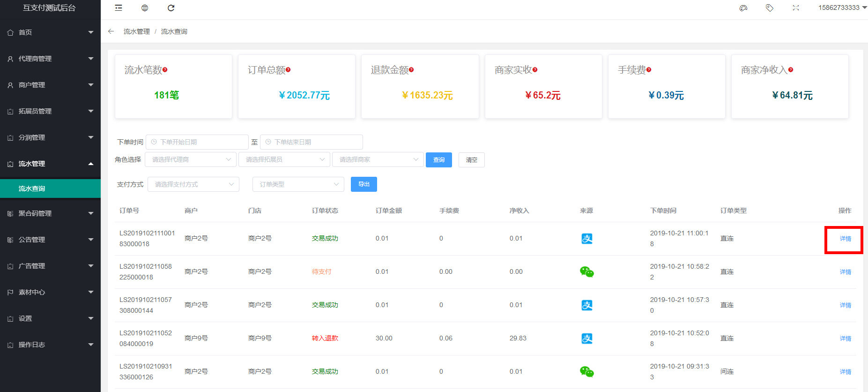Click the info dot next to 商家净收入
This screenshot has height=392, width=868.
pyautogui.click(x=791, y=70)
